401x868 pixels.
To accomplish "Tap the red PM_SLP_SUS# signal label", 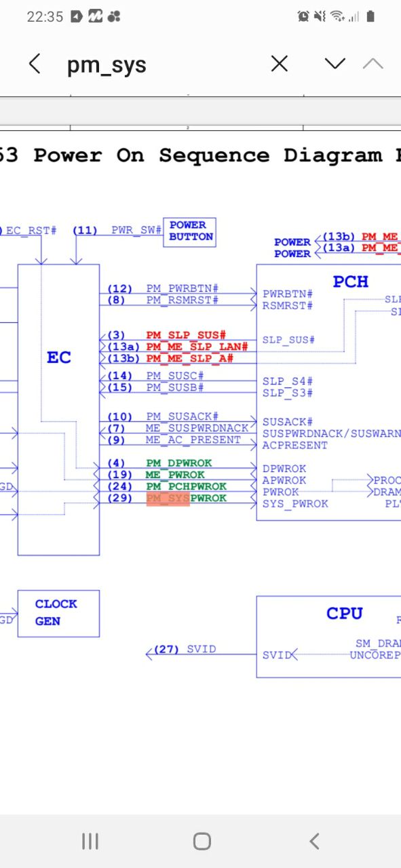I will 186,335.
